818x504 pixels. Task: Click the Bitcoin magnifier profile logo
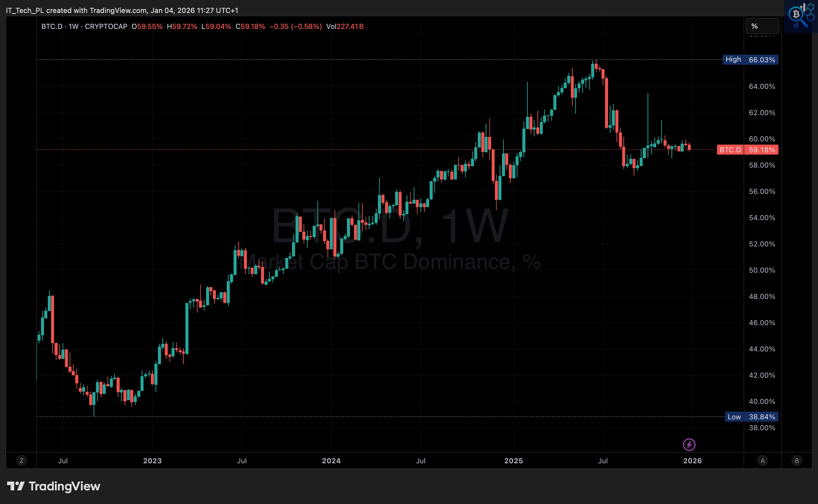(800, 16)
